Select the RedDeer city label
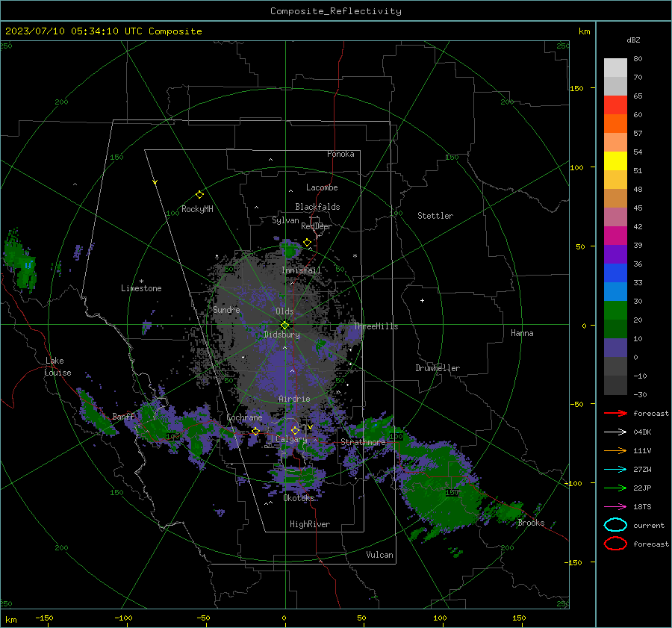 click(x=317, y=226)
